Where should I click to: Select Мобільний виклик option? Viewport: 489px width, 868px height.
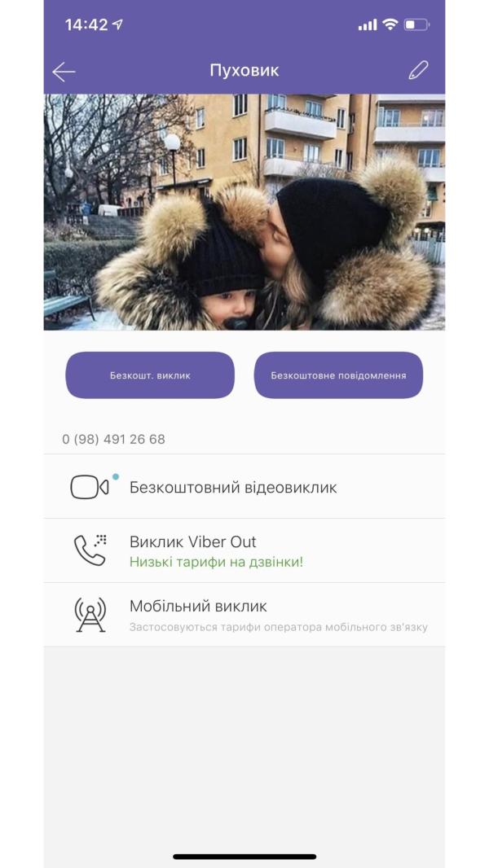pyautogui.click(x=244, y=615)
